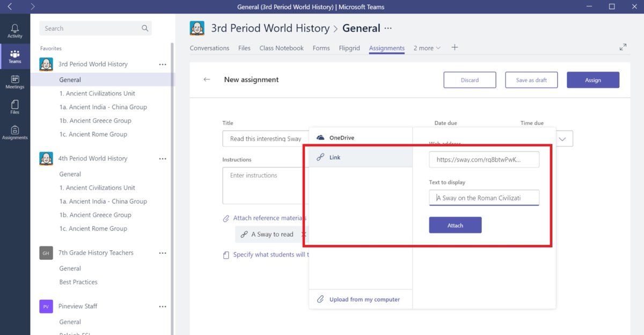
Task: Open Best Practices channel
Action: [x=78, y=282]
